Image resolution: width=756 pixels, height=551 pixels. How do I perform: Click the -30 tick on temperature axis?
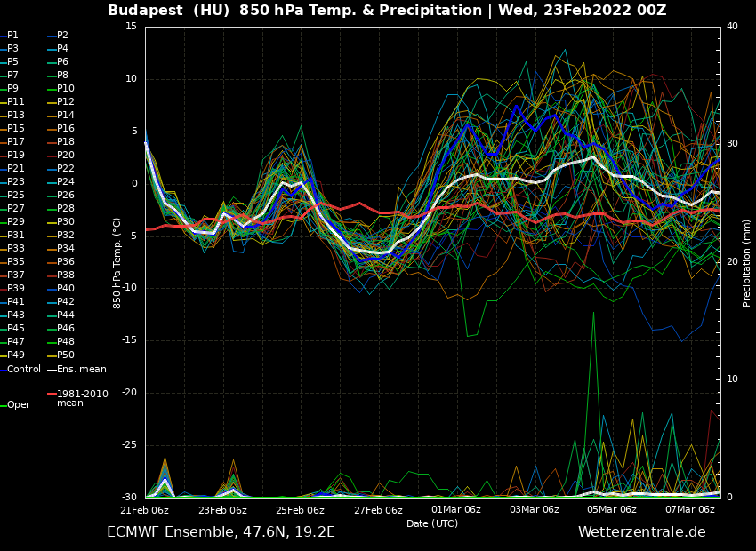pyautogui.click(x=130, y=498)
